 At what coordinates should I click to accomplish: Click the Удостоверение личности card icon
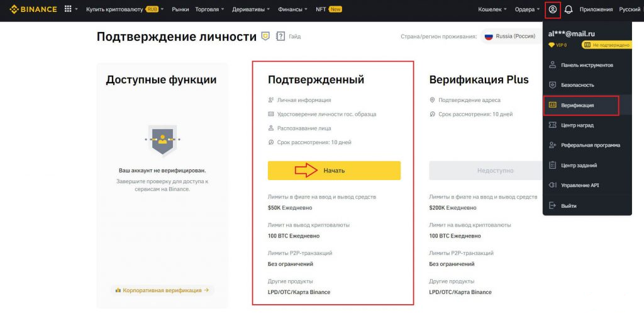tap(270, 114)
